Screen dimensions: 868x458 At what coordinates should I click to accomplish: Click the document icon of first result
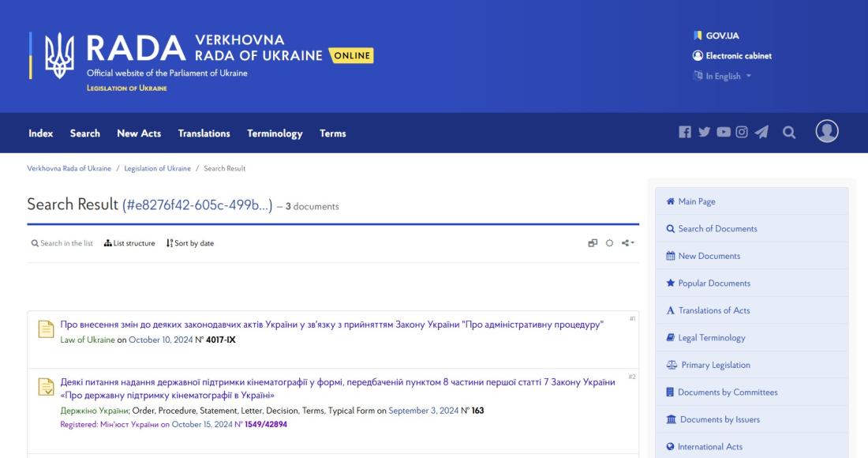point(47,332)
